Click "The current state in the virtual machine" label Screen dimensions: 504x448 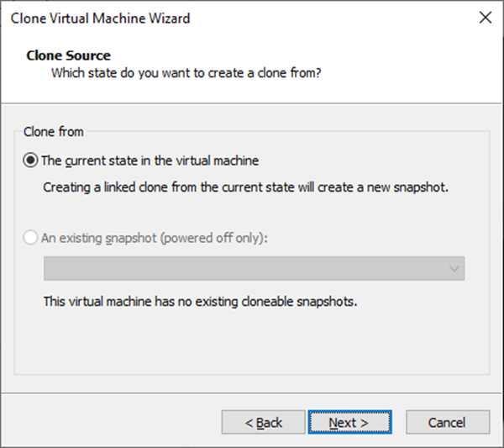150,160
